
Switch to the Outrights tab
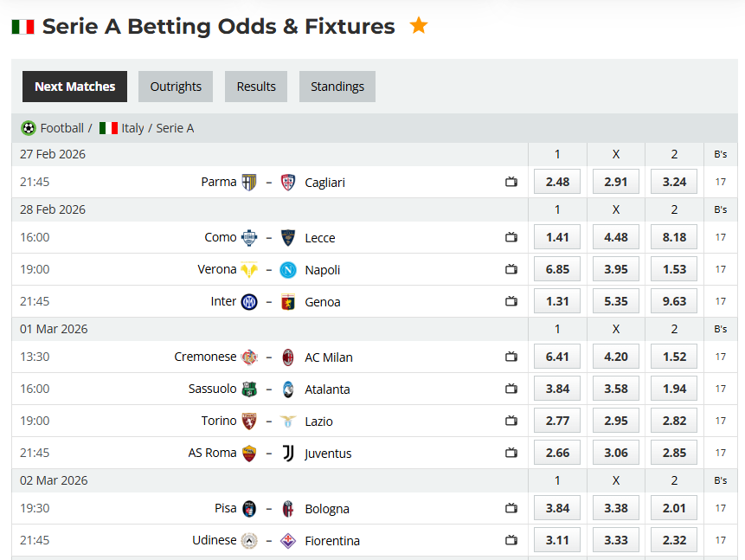pyautogui.click(x=175, y=87)
